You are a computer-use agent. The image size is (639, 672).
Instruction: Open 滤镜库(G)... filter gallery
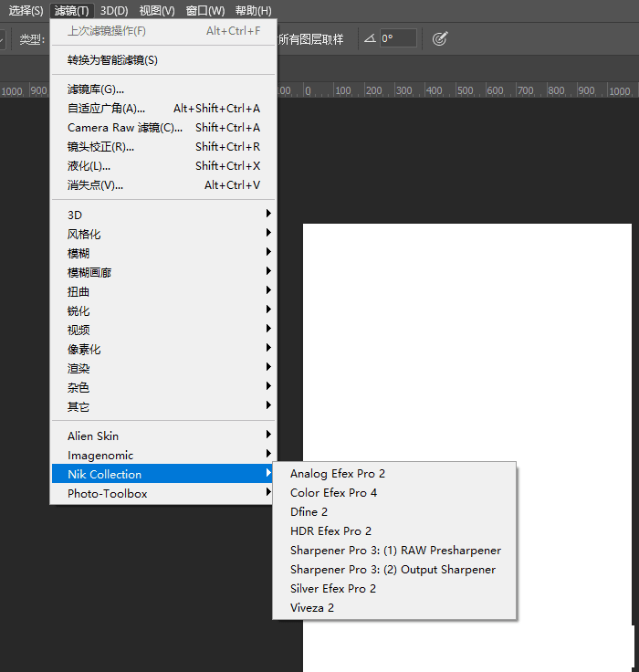pos(163,89)
